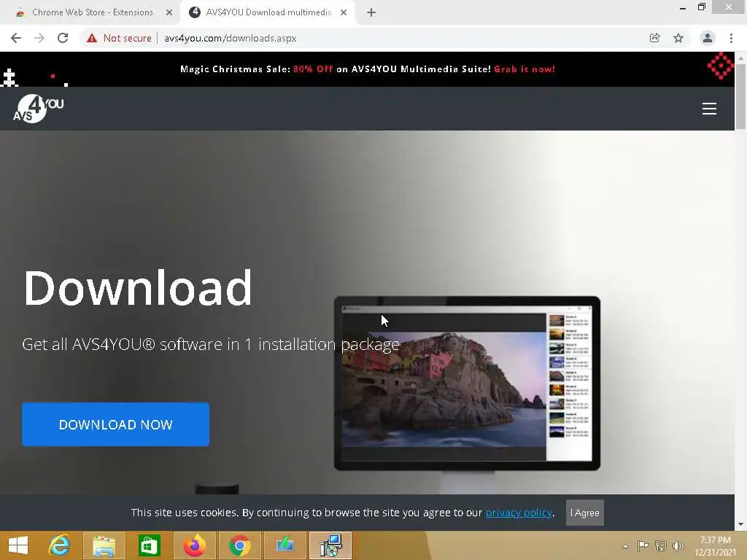Select the AVS4YOU Download multimedia tab

point(268,12)
